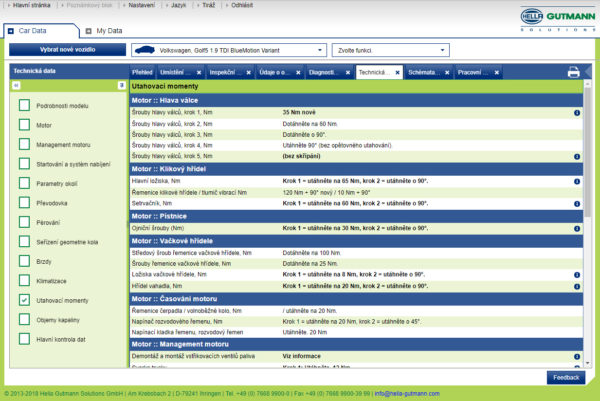The image size is (600, 401).
Task: Check the Brzdy checkbox
Action: point(24,259)
